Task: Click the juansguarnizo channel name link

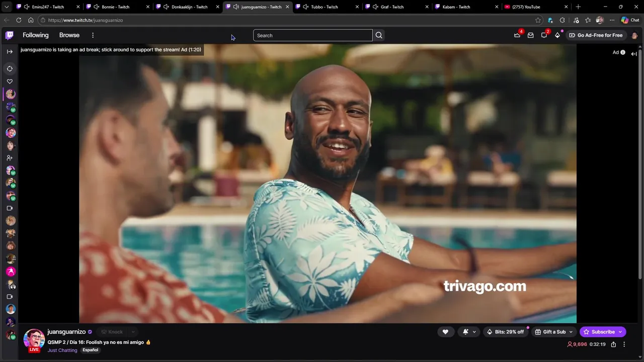Action: tap(66, 332)
